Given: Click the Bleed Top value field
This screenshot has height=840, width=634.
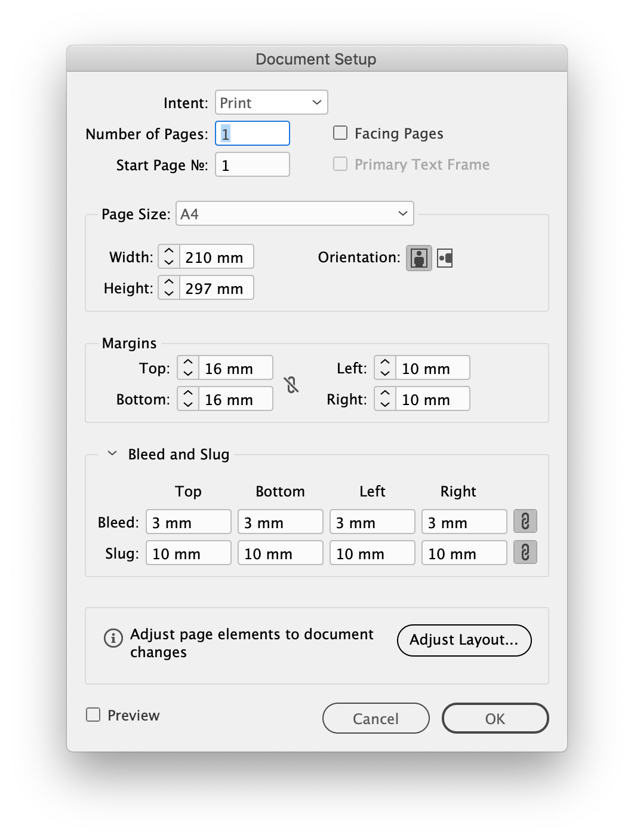Looking at the screenshot, I should [x=188, y=521].
